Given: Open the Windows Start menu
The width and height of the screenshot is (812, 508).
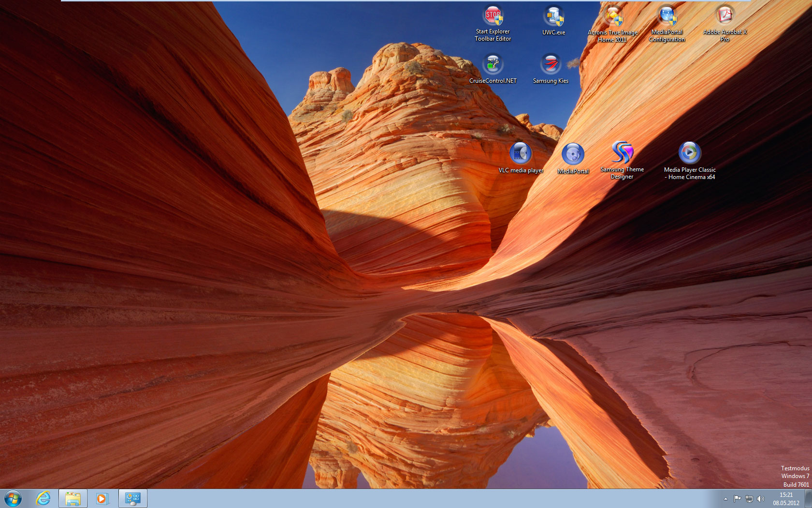Looking at the screenshot, I should (13, 498).
